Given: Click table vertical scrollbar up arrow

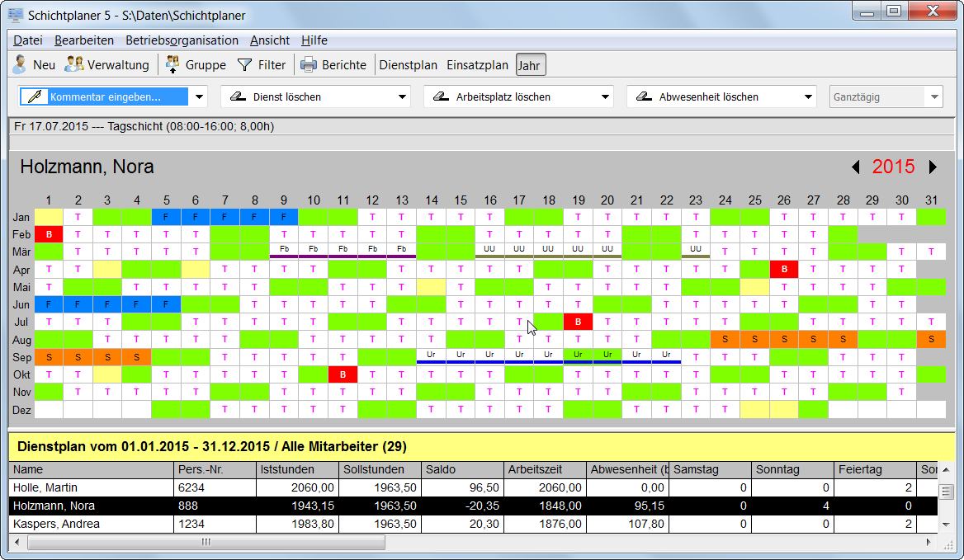Looking at the screenshot, I should (946, 470).
